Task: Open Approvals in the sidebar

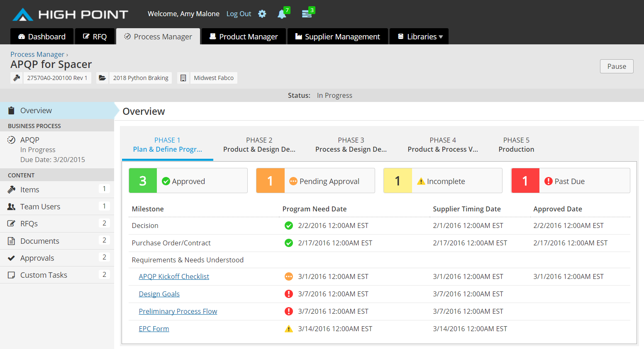Action: coord(37,258)
